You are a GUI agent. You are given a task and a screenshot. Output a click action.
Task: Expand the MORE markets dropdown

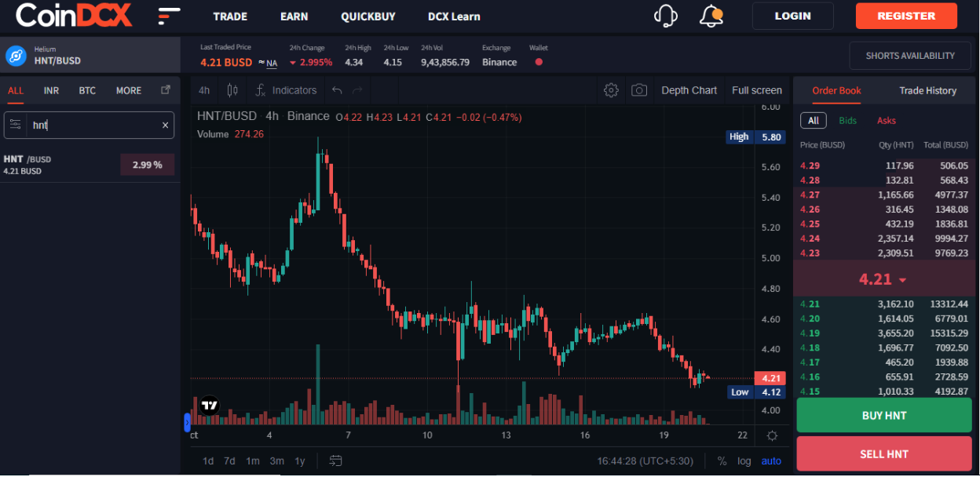[x=129, y=90]
